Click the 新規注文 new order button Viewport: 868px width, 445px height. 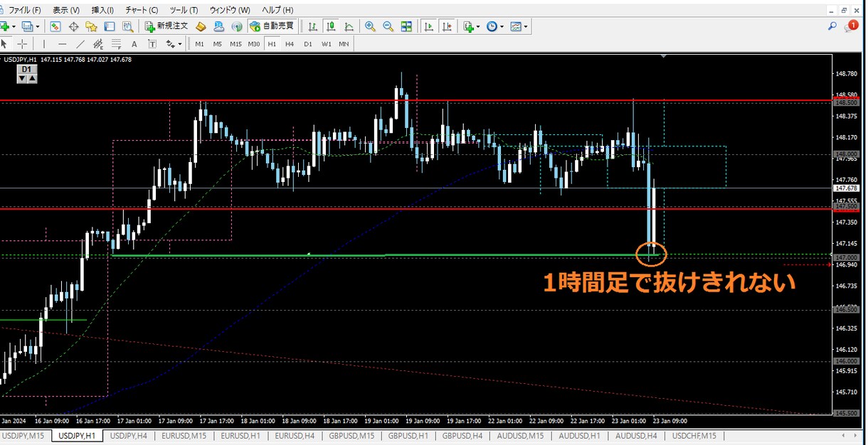point(166,26)
